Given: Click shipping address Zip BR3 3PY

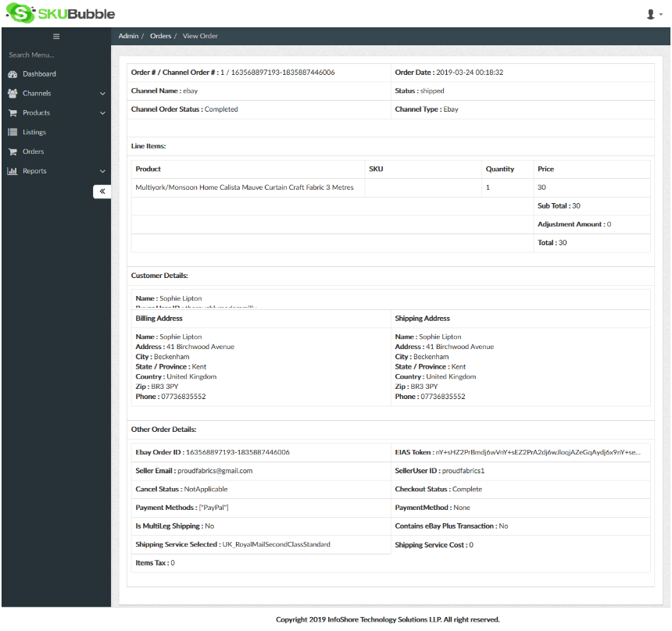Looking at the screenshot, I should [424, 387].
